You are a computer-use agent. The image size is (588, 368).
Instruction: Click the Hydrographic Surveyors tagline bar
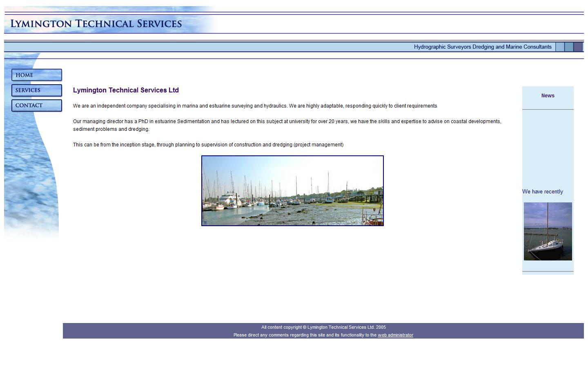tap(483, 47)
